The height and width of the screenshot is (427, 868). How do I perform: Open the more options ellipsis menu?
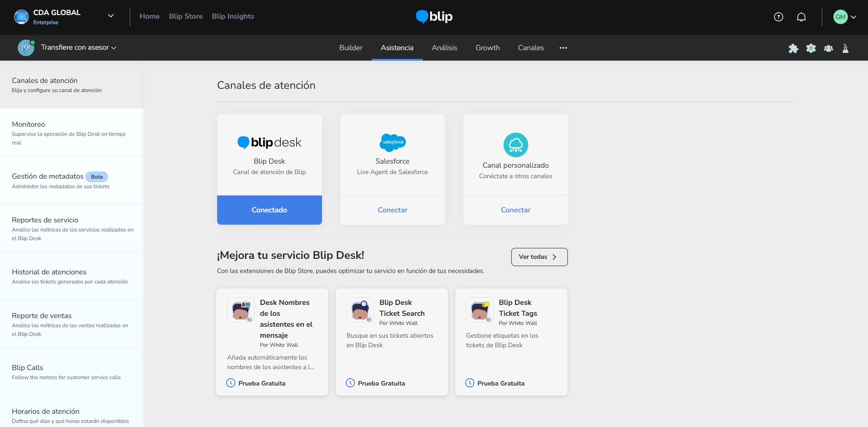563,48
